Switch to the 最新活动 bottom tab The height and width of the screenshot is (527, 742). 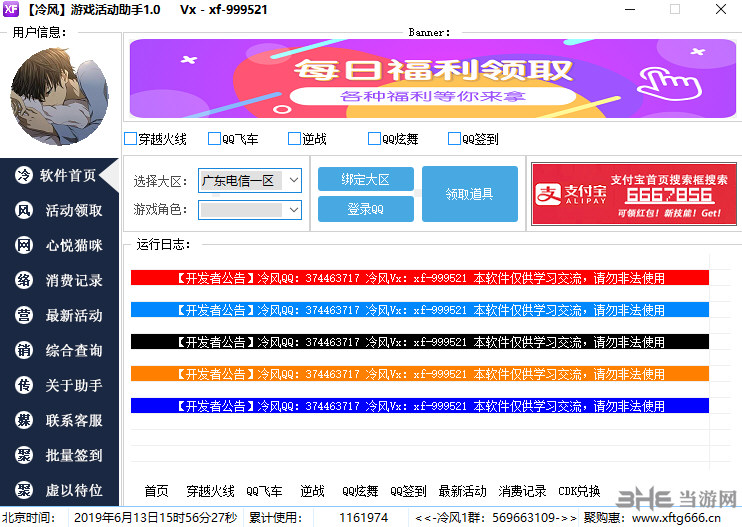(462, 491)
